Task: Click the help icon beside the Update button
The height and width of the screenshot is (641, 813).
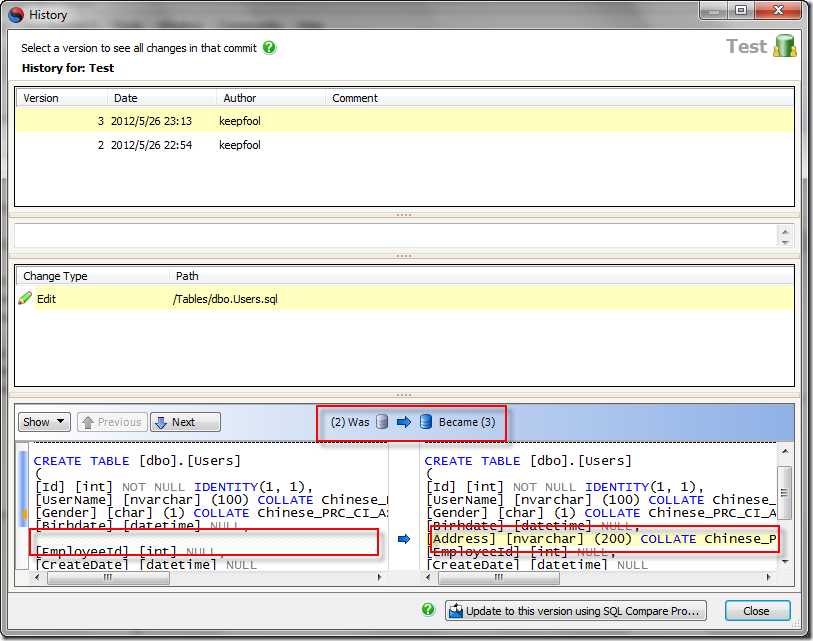Action: 428,609
